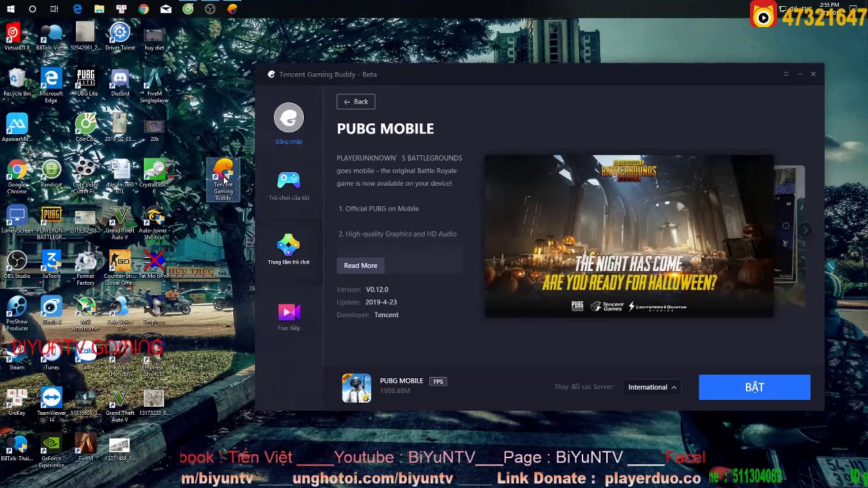This screenshot has height=488, width=868.
Task: Select the PUBG Lite desktop icon
Action: coord(85,82)
